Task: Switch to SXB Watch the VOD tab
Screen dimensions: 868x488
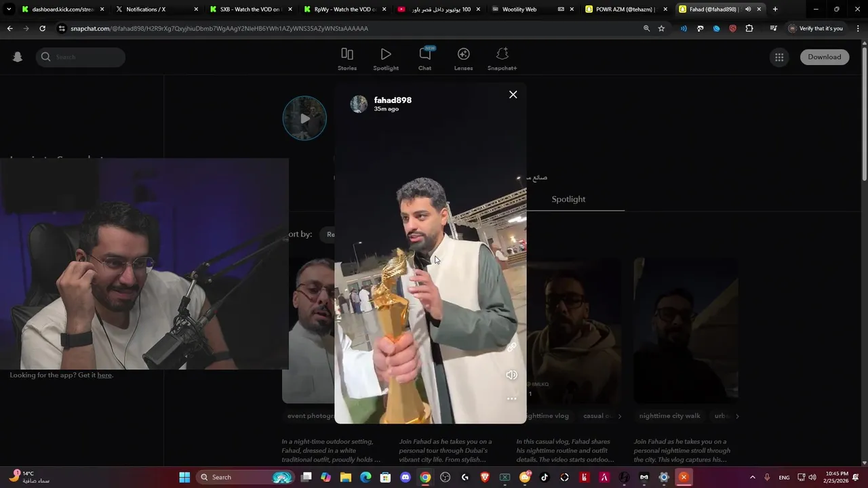Action: 251,9
